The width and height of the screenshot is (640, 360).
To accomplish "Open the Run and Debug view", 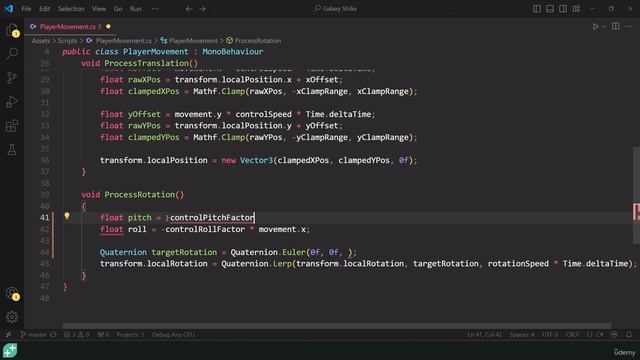I will click(12, 102).
